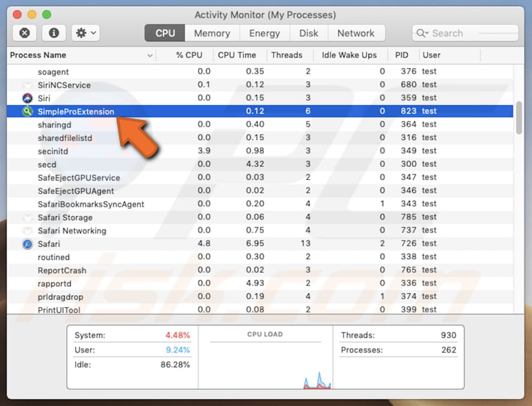The image size is (532, 406).
Task: Open process info with the i button
Action: (54, 33)
